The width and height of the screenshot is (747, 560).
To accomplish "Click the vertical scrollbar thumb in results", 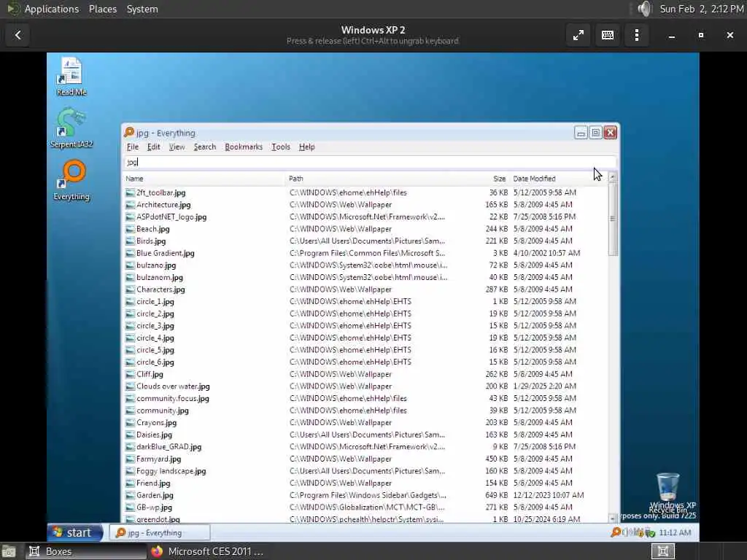I will pos(613,219).
